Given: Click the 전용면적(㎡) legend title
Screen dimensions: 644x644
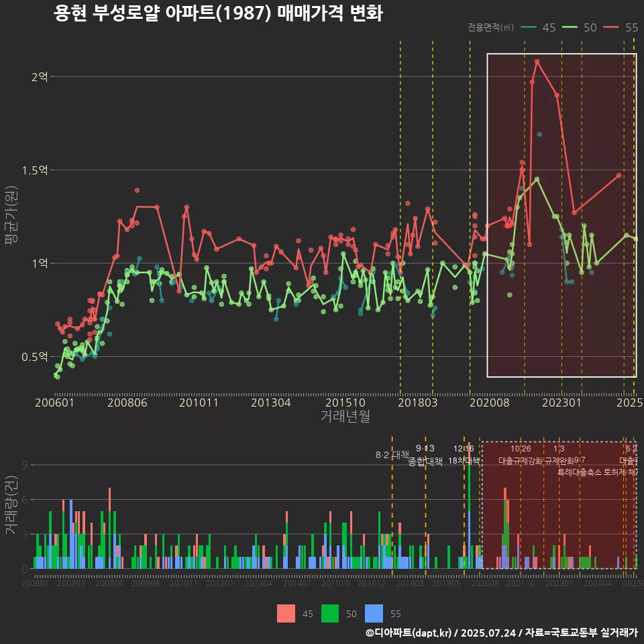Looking at the screenshot, I should (x=491, y=28).
